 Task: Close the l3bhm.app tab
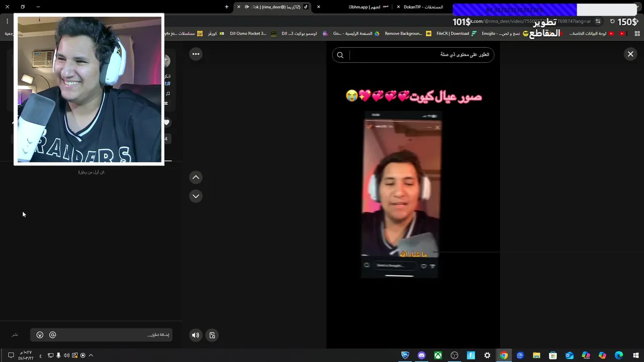click(318, 7)
